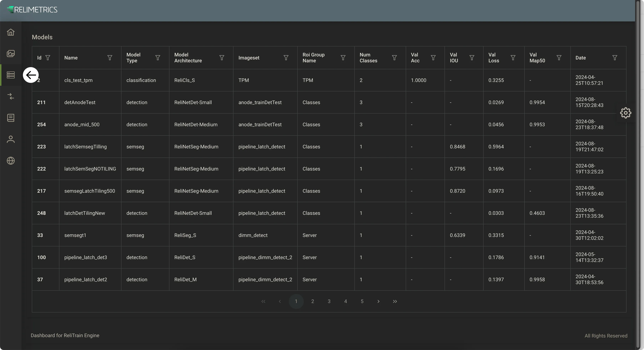Go to page 5 of the models
This screenshot has height=350, width=644.
(x=362, y=301)
